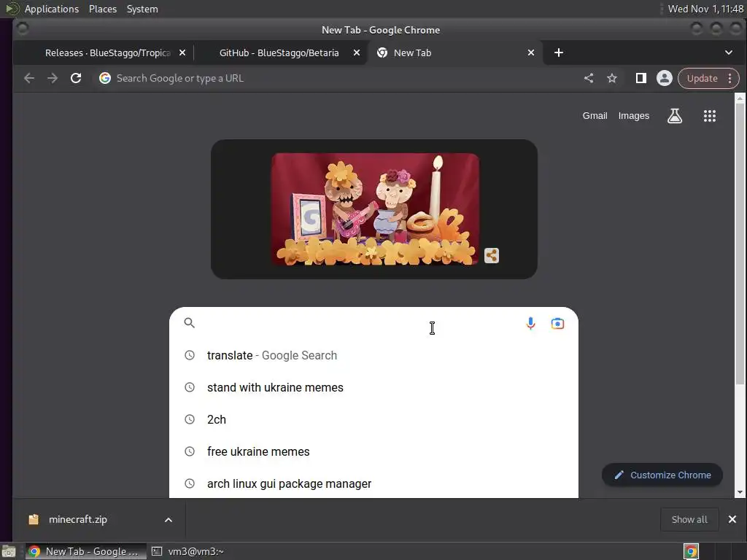Open the side panel icon
Viewport: 747px width, 560px height.
tap(640, 78)
